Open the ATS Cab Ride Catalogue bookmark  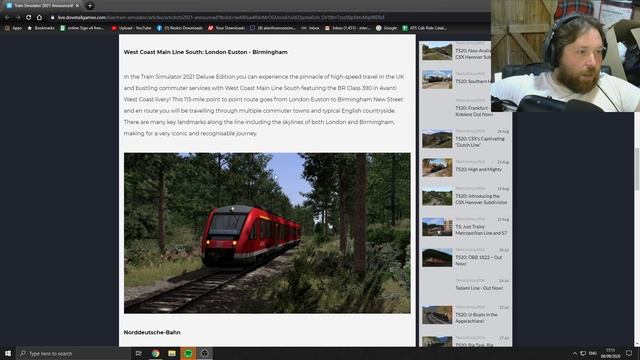pyautogui.click(x=424, y=28)
